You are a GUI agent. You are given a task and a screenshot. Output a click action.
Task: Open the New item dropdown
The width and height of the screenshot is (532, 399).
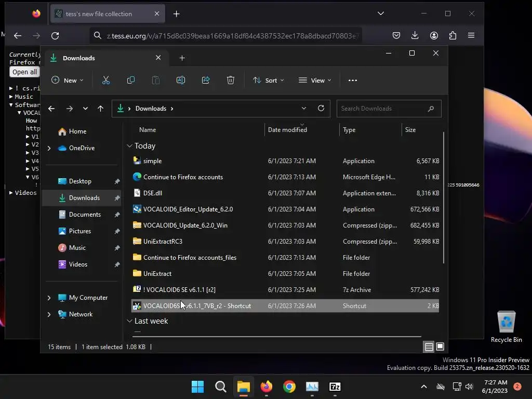pos(67,81)
